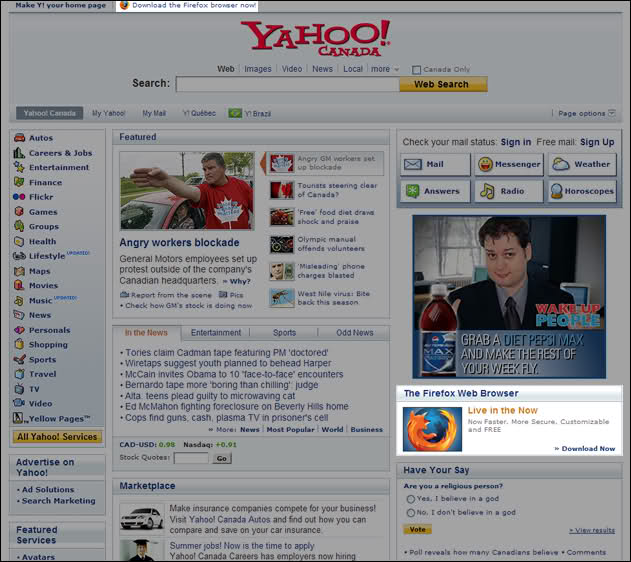
Task: Click the Travel suitcase icon
Action: [19, 374]
